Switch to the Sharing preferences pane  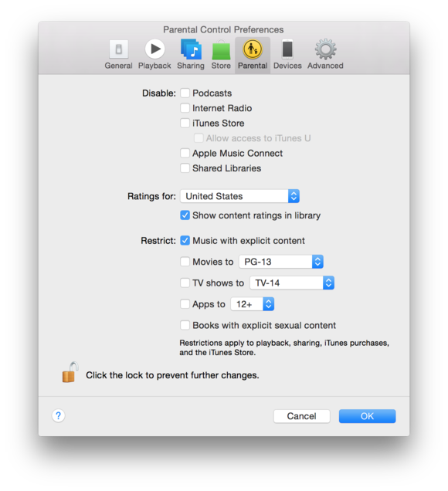[x=191, y=55]
